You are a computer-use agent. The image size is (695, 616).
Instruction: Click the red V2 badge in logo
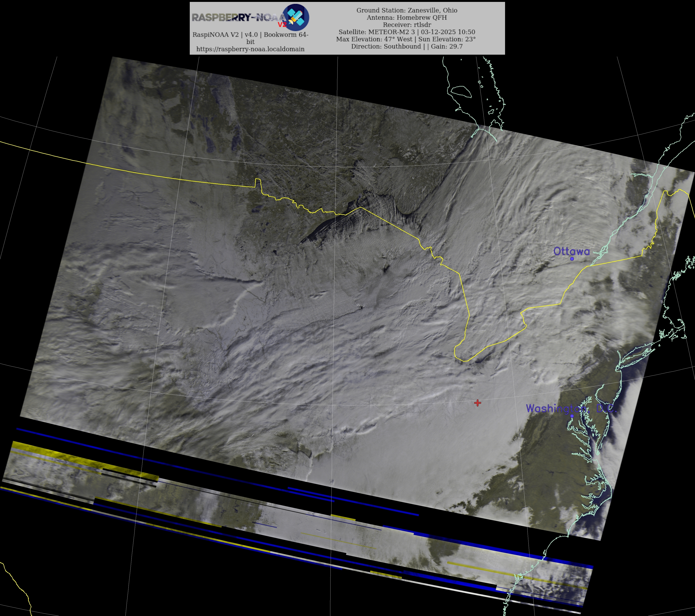click(x=282, y=25)
